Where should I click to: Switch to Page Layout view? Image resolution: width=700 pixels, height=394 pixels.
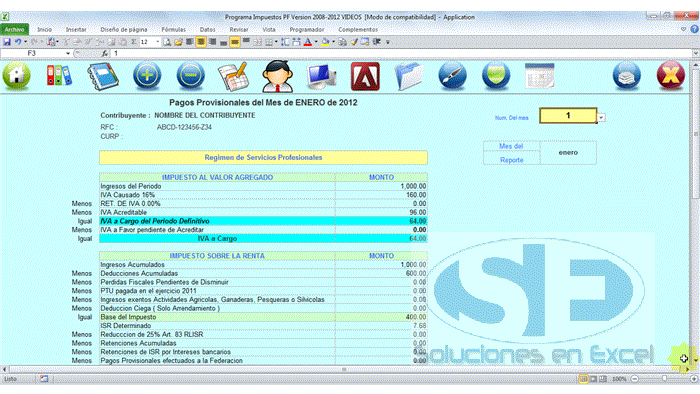pyautogui.click(x=593, y=379)
